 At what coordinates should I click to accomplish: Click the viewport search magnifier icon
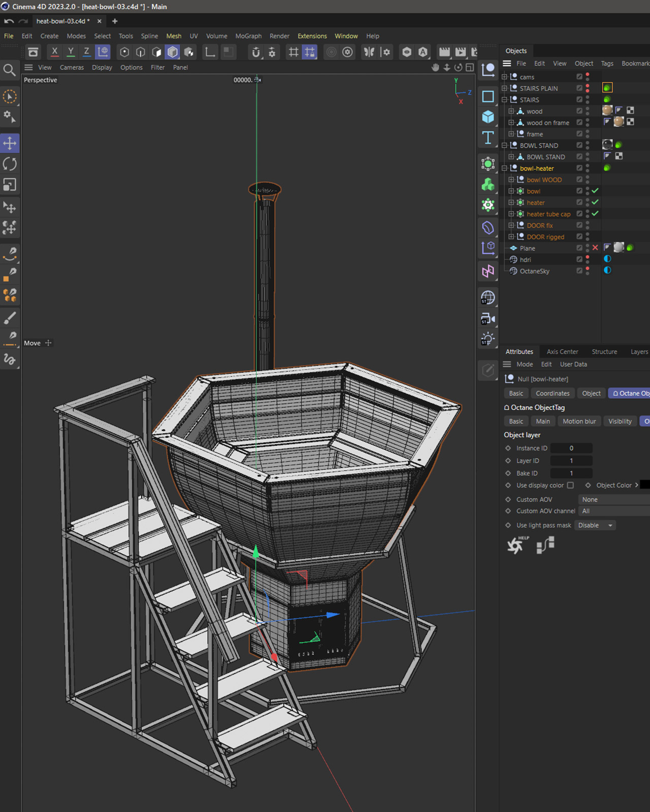tap(9, 70)
